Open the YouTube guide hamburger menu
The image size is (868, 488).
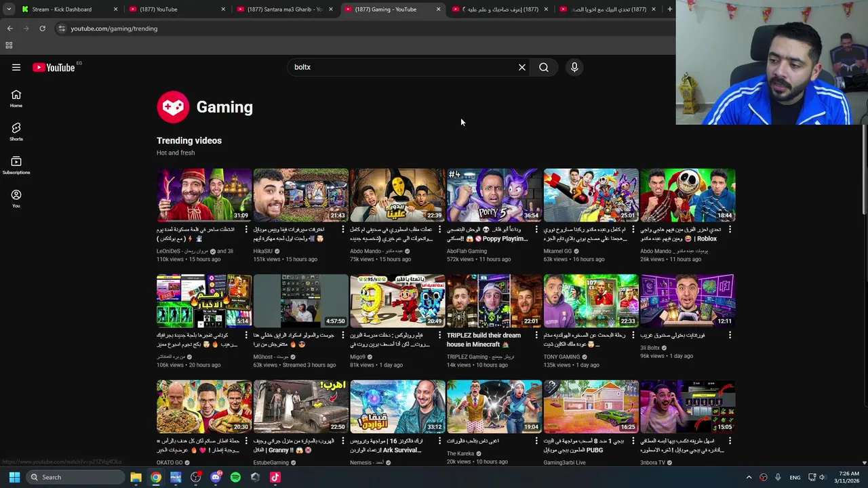[16, 67]
